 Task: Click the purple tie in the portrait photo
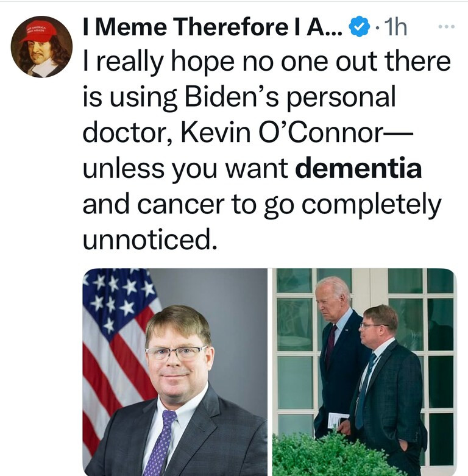pyautogui.click(x=161, y=442)
